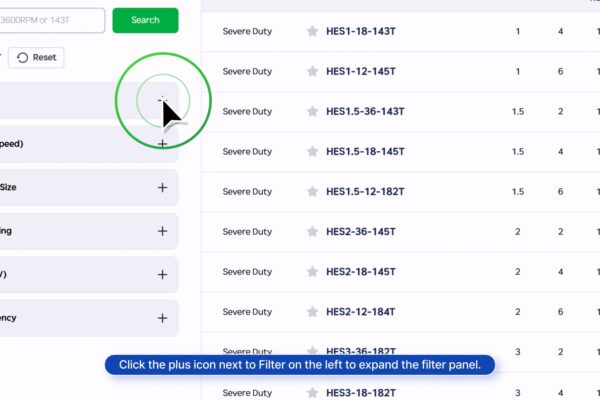
Task: Open the HES1-18-143T product link
Action: pos(361,31)
